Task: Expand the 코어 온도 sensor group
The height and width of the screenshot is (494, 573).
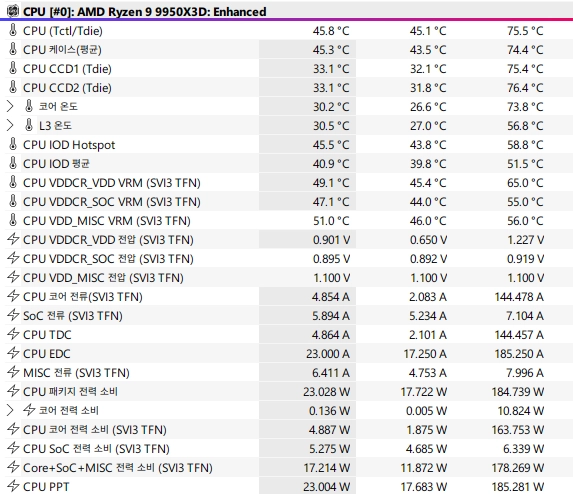Action: click(10, 106)
